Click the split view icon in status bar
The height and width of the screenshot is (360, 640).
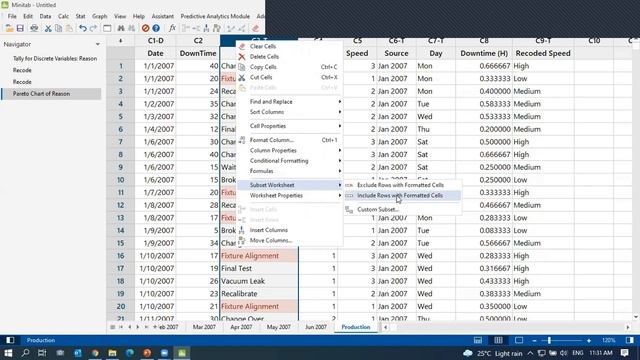point(478,340)
